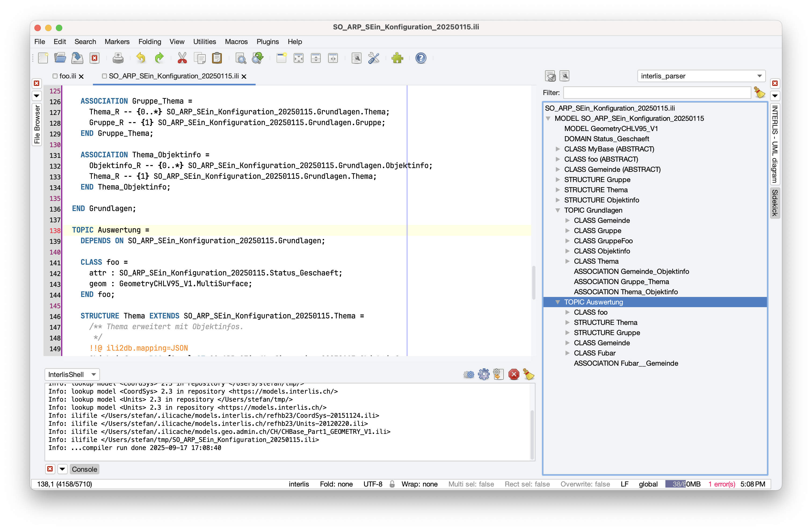Open the Utilities menu

[x=204, y=42]
